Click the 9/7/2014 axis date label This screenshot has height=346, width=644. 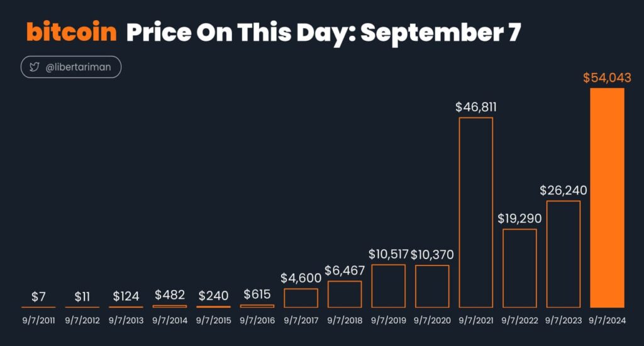coord(170,321)
